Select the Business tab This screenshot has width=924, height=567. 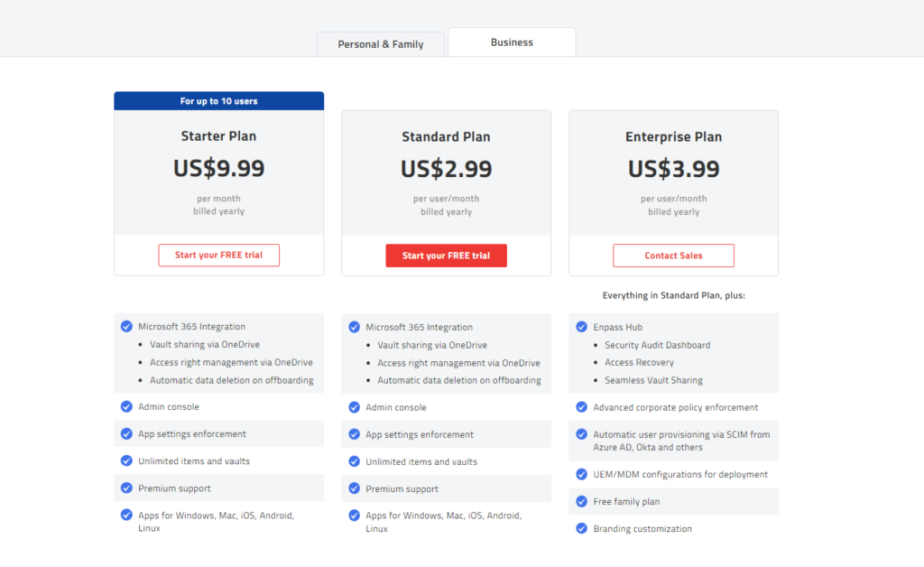[512, 42]
